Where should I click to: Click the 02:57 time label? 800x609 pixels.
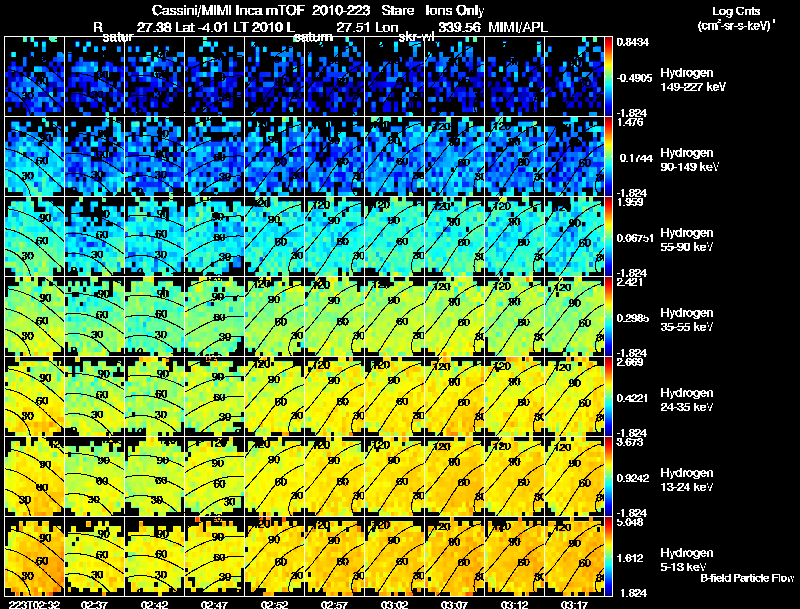[334, 604]
